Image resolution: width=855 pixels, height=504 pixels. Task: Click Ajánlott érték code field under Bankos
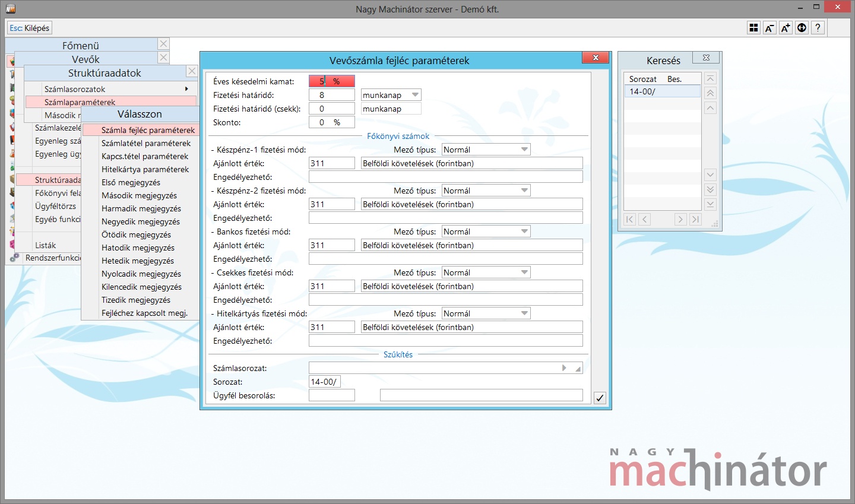[x=332, y=245]
